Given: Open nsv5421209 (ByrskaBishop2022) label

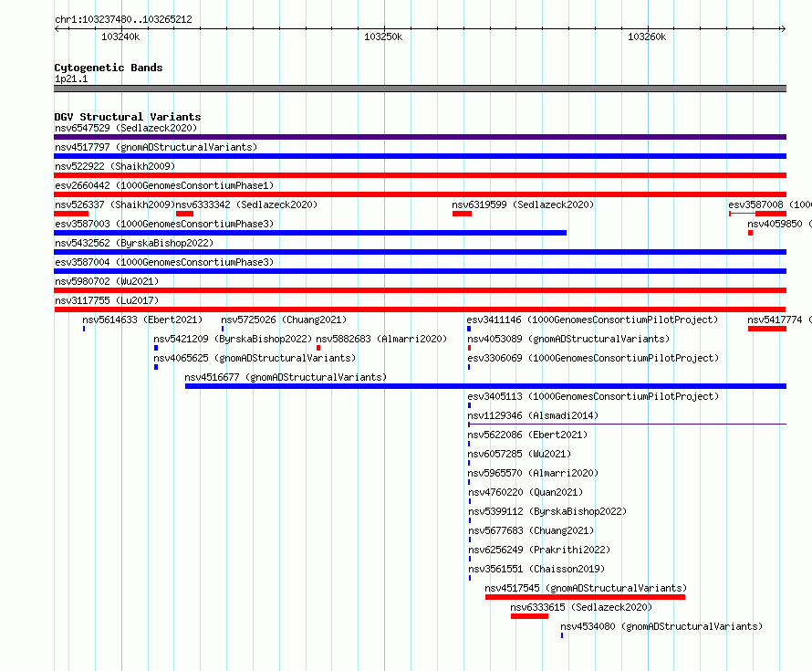Looking at the screenshot, I should [x=233, y=339].
